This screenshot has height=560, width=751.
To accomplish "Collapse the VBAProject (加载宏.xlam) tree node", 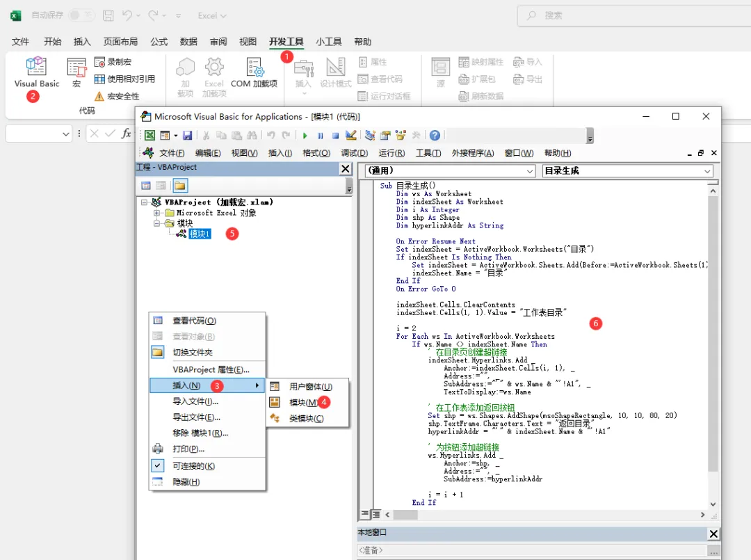I will click(x=144, y=202).
